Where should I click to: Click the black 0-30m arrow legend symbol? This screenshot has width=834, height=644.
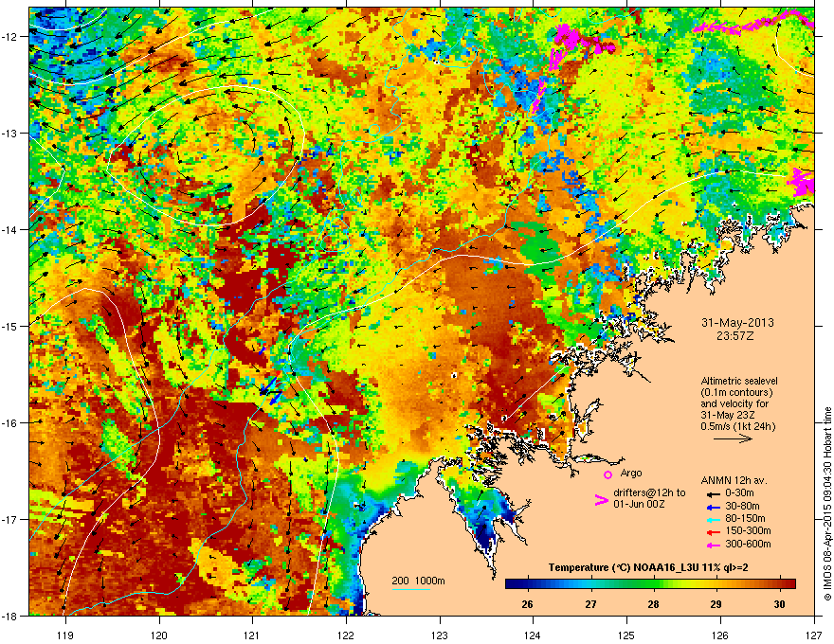coord(713,493)
